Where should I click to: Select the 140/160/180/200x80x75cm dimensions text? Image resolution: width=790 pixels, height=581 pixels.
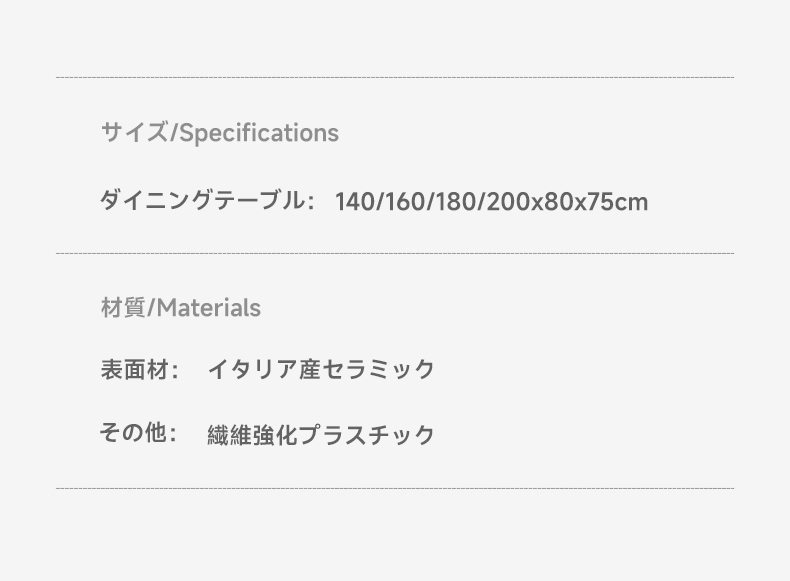click(x=491, y=202)
